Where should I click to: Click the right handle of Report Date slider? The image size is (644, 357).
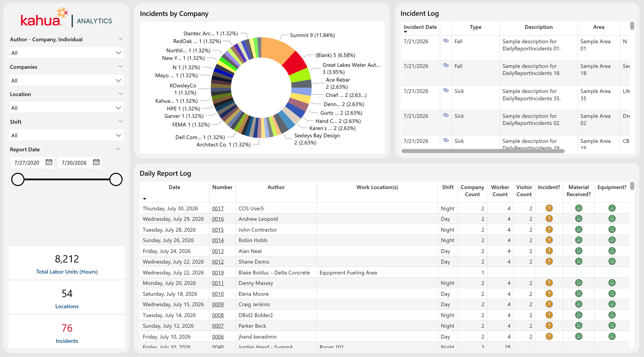point(116,179)
